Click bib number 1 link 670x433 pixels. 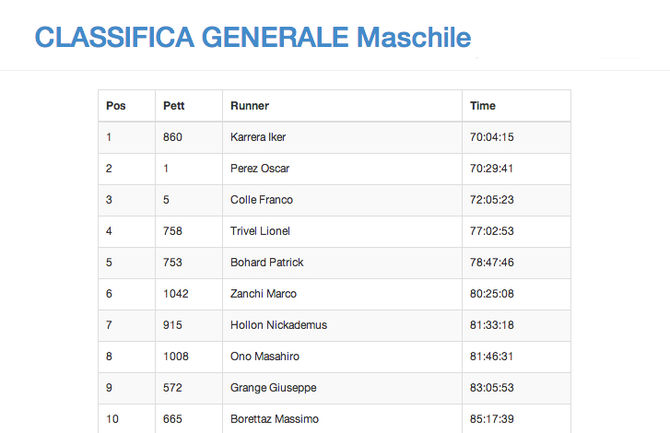point(166,168)
